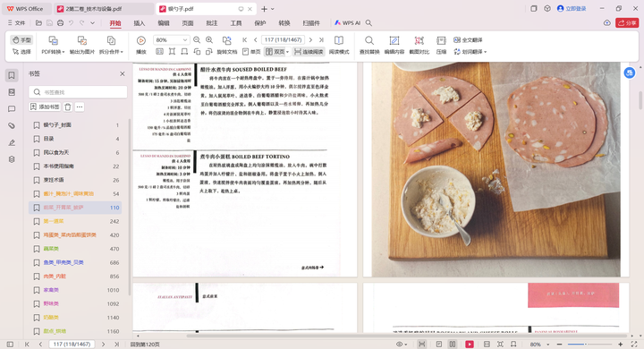644x349 pixels.
Task: Close the 书签 bookmarks panel
Action: tap(122, 73)
